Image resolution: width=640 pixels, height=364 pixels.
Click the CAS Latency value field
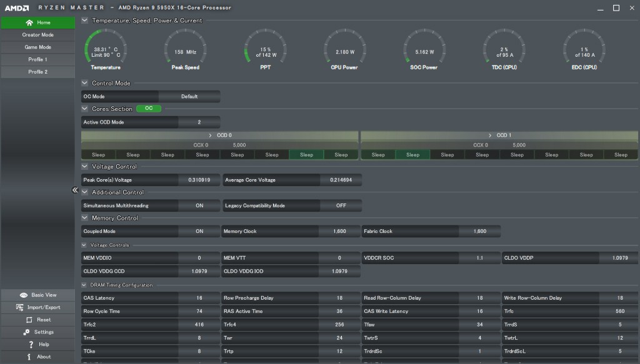coord(199,298)
